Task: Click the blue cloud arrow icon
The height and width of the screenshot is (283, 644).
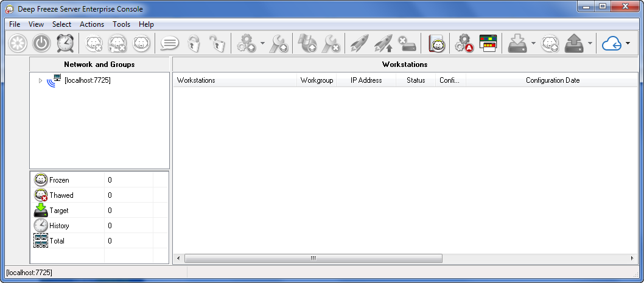Action: [611, 43]
